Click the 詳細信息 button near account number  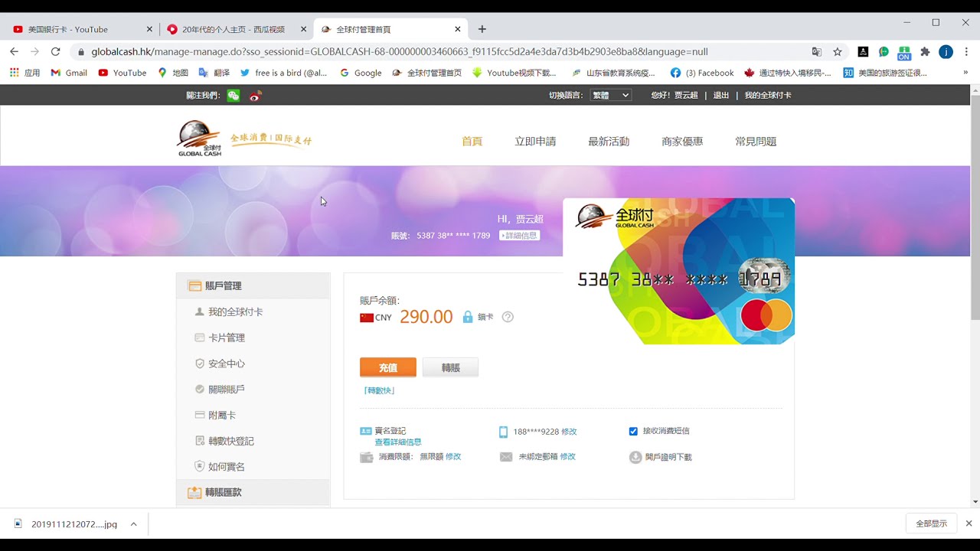tap(519, 236)
